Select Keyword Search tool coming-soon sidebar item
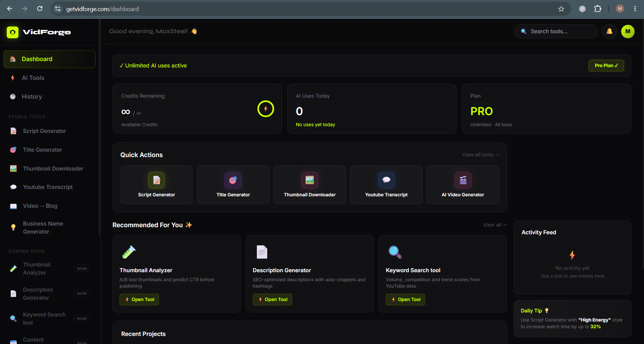This screenshot has height=344, width=644. pos(49,318)
